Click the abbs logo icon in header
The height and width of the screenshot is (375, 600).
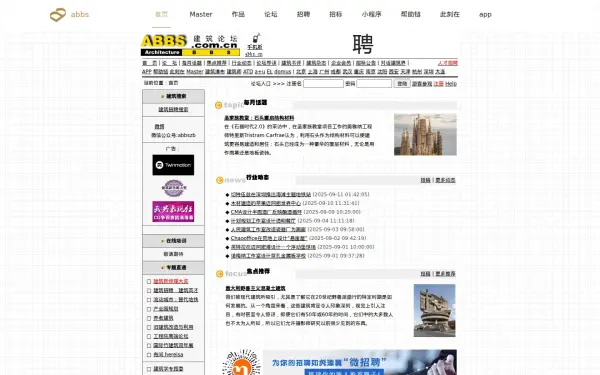point(58,15)
